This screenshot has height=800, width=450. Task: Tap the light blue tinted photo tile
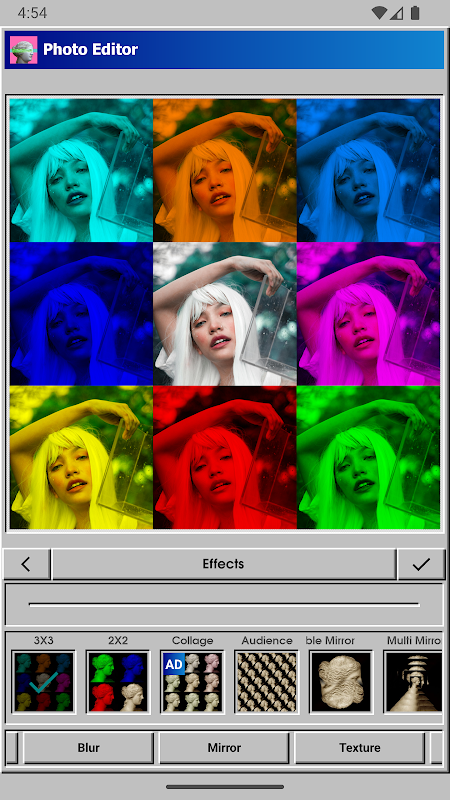click(x=368, y=170)
